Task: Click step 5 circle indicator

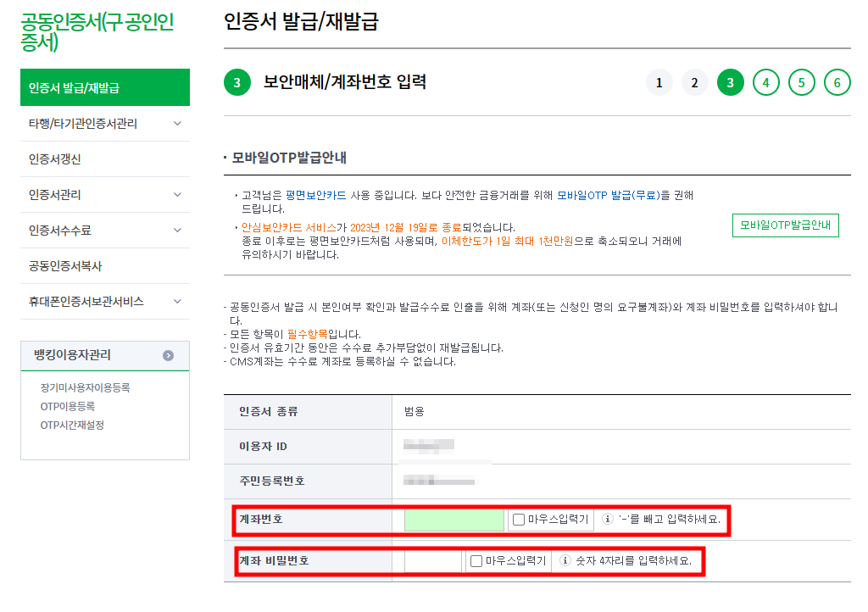Action: tap(801, 82)
